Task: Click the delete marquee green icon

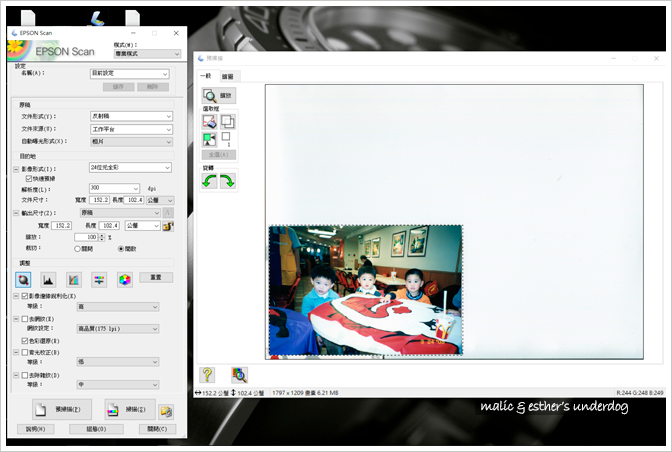Action: click(210, 140)
